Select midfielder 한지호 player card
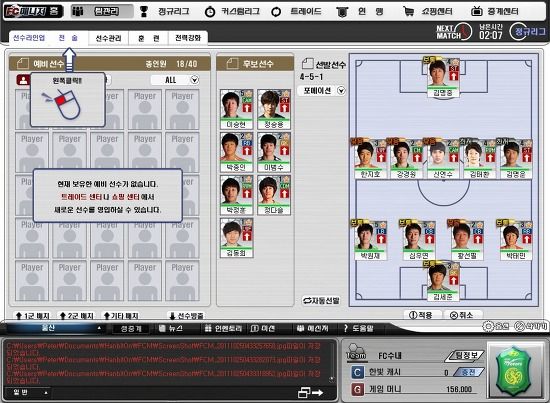This screenshot has width=550, height=403. 370,159
